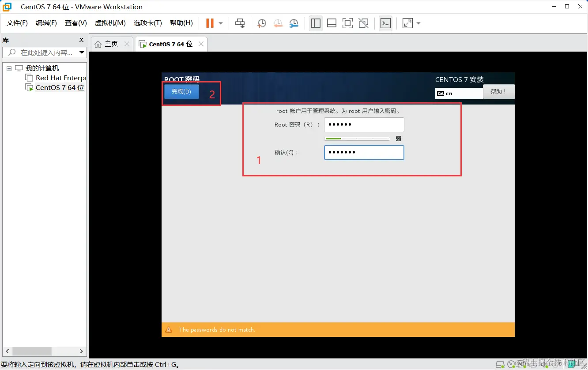
Task: Open stretch display dropdown arrow
Action: click(418, 23)
